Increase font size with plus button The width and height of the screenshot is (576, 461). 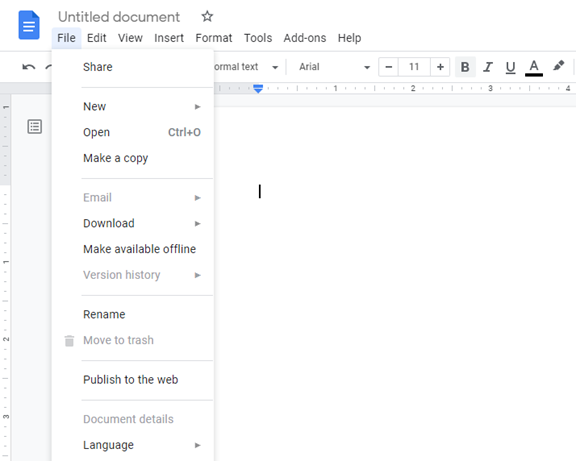[x=440, y=67]
